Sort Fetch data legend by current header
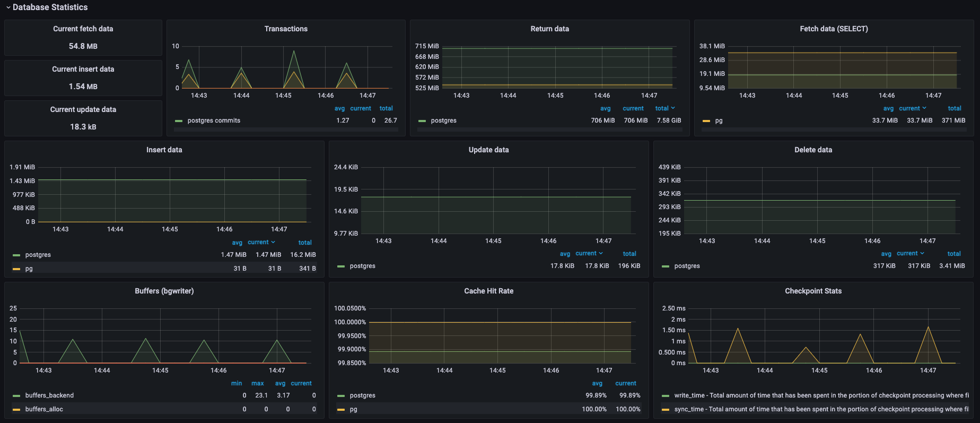The image size is (980, 423). point(913,108)
